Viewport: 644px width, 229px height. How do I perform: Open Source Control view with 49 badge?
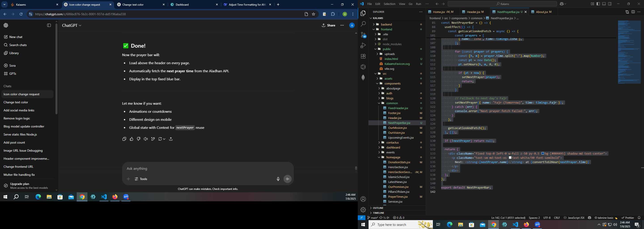pyautogui.click(x=363, y=35)
